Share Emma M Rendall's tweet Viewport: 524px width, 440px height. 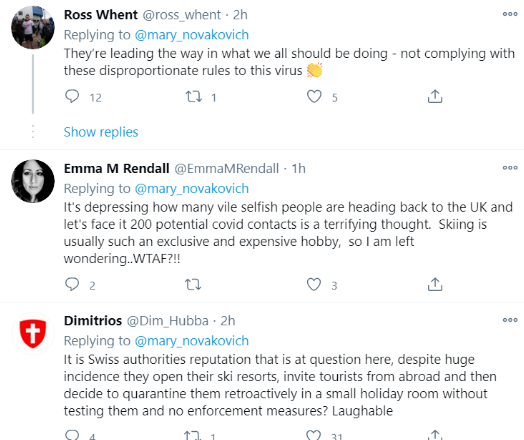(x=435, y=284)
